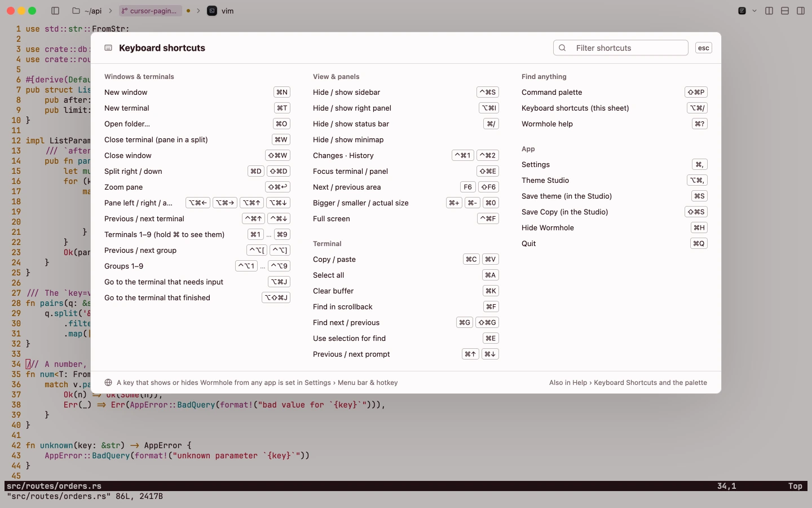
Task: Click the "Split right / down" entry
Action: coord(197,171)
